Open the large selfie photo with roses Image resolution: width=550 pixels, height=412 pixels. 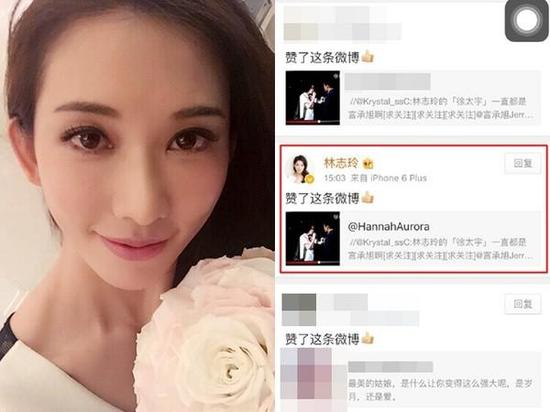pyautogui.click(x=137, y=206)
